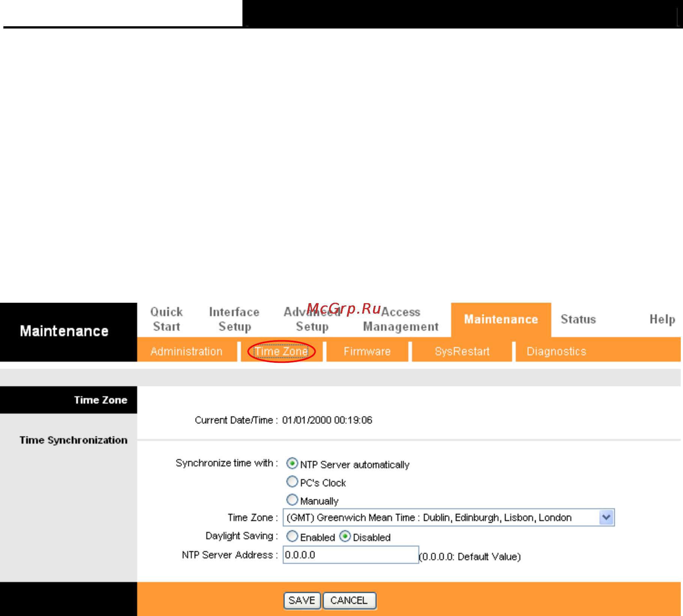
Task: Open the Interface Setup tab
Action: pyautogui.click(x=234, y=319)
